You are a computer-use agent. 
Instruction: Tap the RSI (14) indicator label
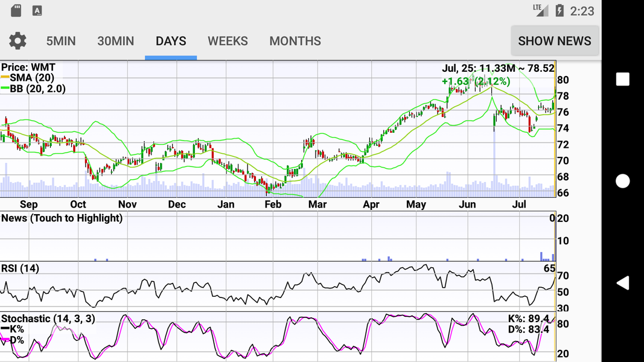(x=21, y=267)
